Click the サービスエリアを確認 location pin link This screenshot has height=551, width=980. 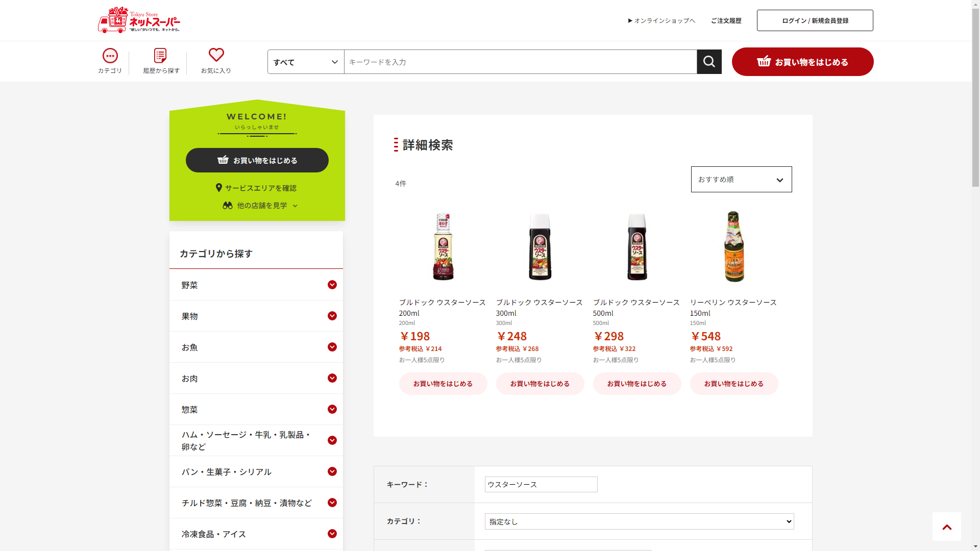[256, 188]
